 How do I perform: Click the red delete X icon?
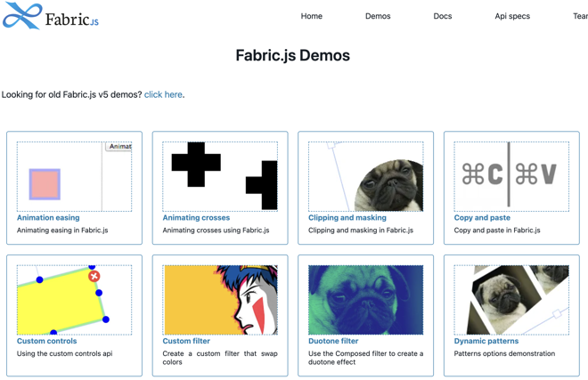point(94,276)
